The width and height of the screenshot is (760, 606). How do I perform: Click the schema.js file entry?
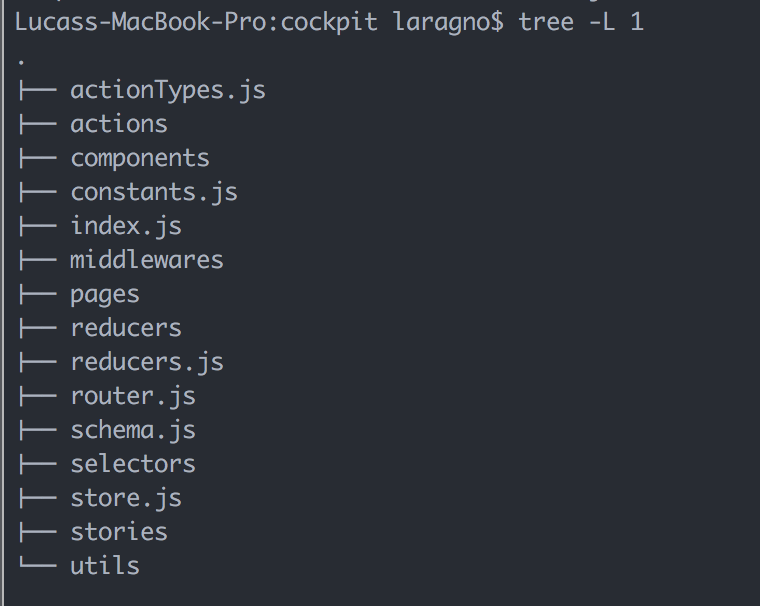133,431
